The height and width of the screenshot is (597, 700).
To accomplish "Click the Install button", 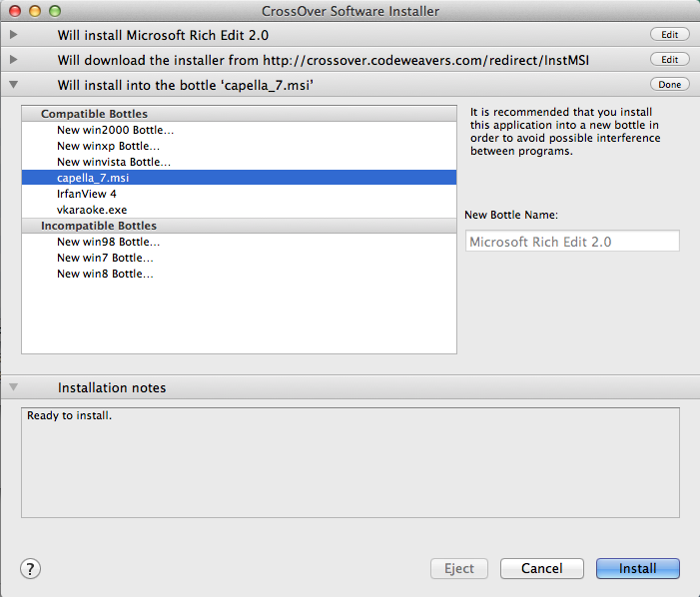I will click(638, 568).
